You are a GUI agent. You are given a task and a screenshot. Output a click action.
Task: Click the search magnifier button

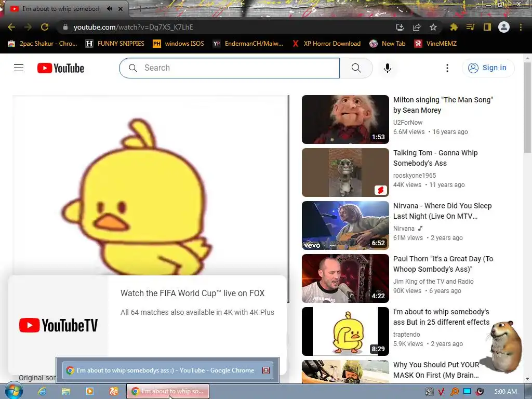coord(356,68)
